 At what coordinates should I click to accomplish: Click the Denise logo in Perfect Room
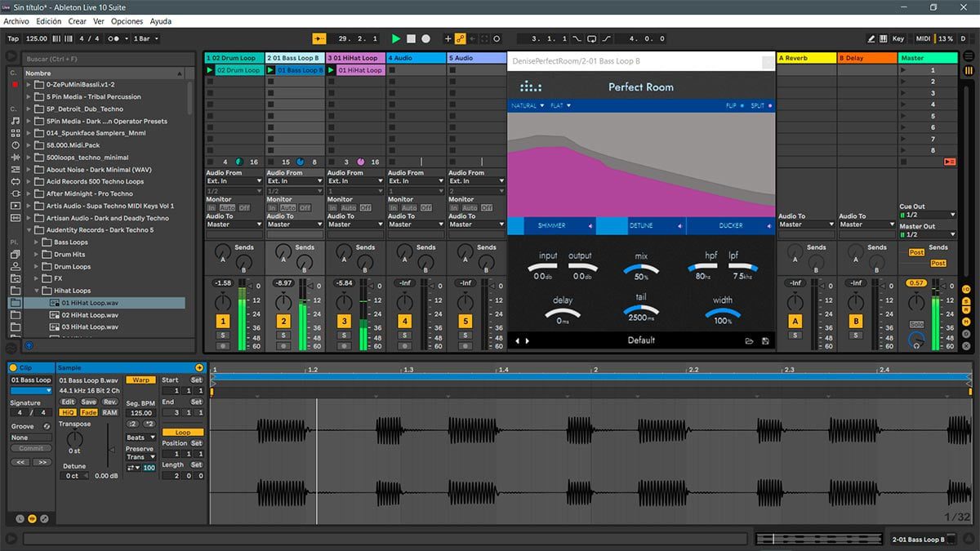530,86
